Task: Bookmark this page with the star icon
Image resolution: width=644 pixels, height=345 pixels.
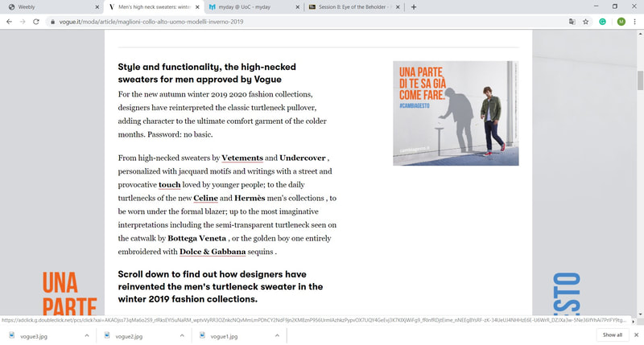Action: (586, 22)
